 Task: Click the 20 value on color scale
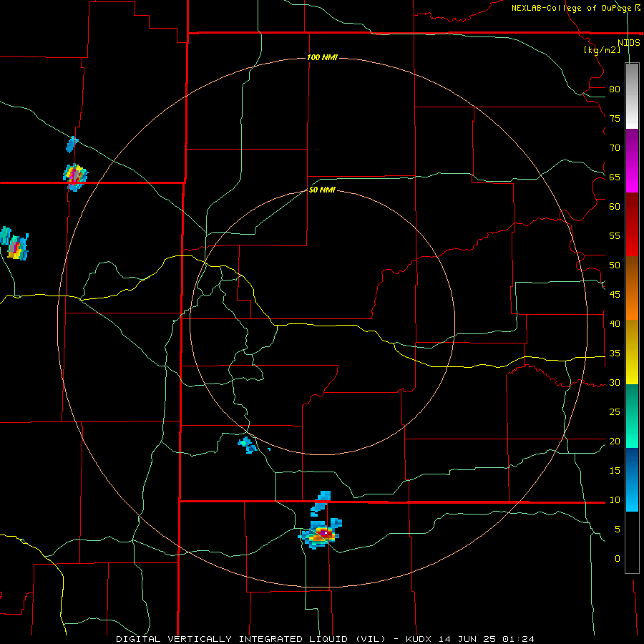615,441
